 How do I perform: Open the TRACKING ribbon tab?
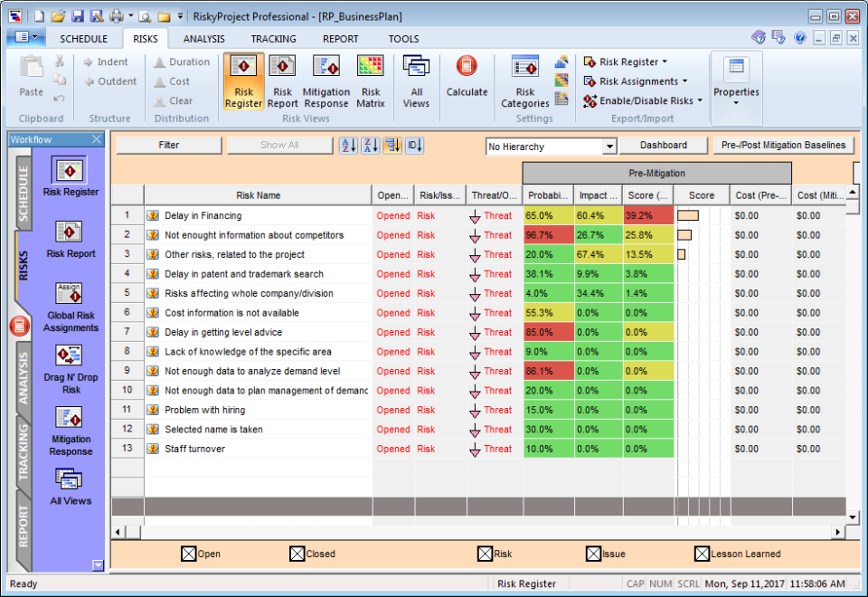273,39
